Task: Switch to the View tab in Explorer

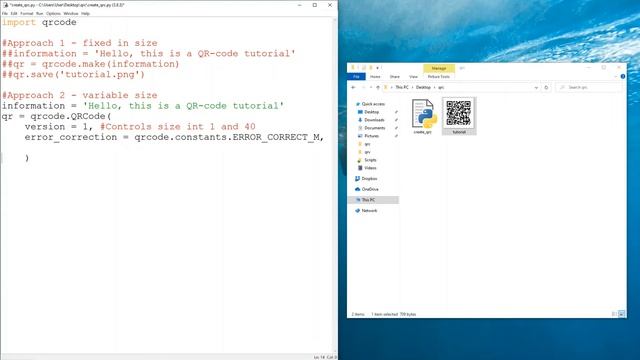Action: point(413,77)
